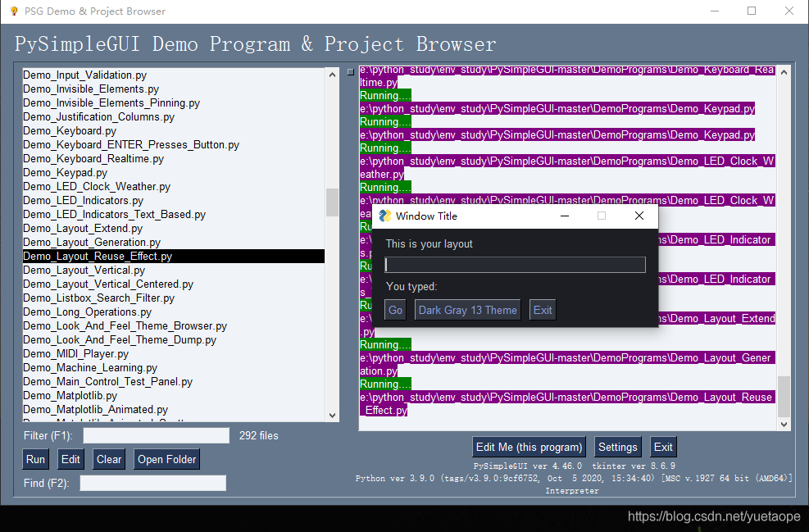Select Demo_LED_Indicators_Text_Based.py
809x532 pixels.
(x=174, y=214)
